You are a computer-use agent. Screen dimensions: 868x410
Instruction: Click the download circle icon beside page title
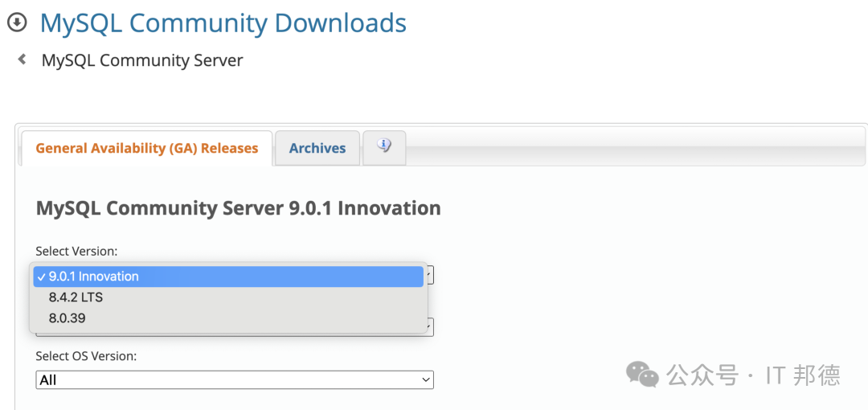tap(16, 23)
